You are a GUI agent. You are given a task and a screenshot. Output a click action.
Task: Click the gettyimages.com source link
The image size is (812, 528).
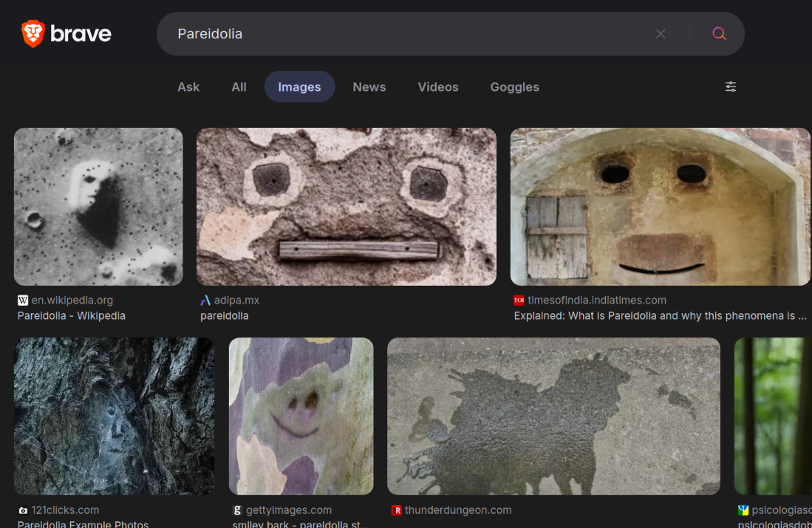point(288,510)
